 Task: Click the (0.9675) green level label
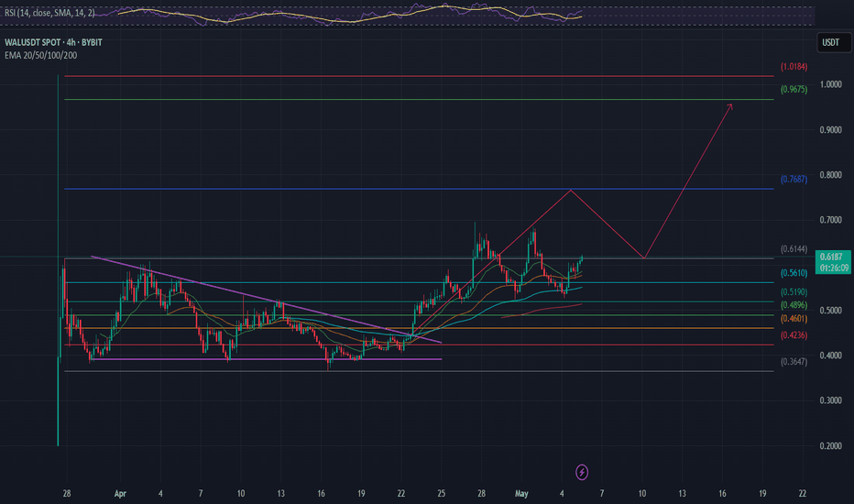(794, 89)
